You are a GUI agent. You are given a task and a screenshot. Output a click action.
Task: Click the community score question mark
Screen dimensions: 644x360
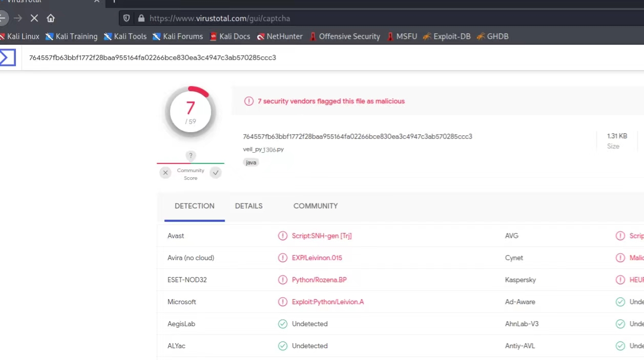191,156
